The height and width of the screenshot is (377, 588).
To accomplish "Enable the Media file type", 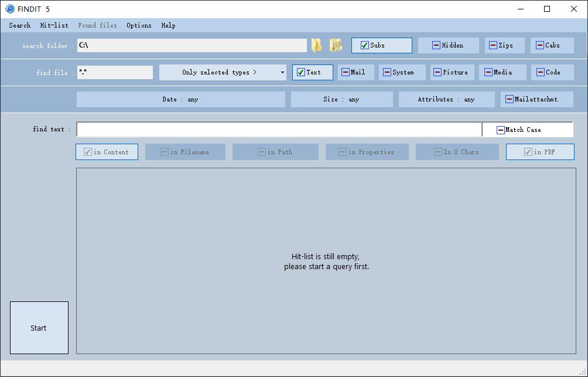I will [x=502, y=73].
